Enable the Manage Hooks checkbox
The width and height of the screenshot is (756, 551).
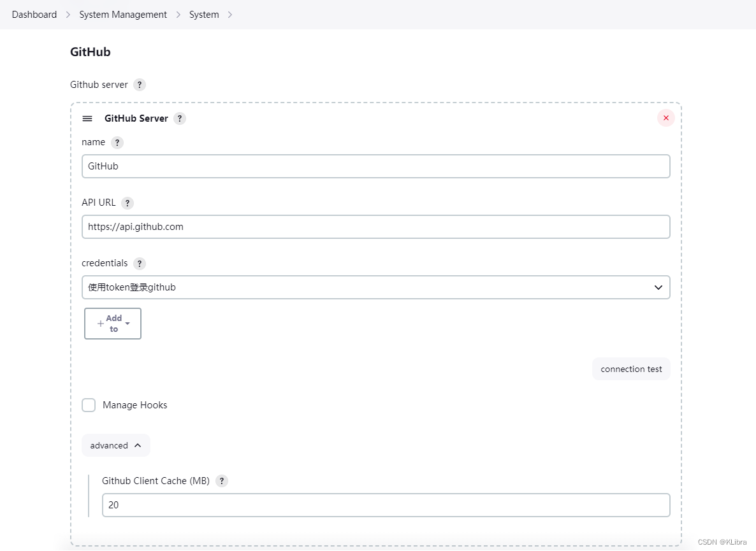pos(89,405)
